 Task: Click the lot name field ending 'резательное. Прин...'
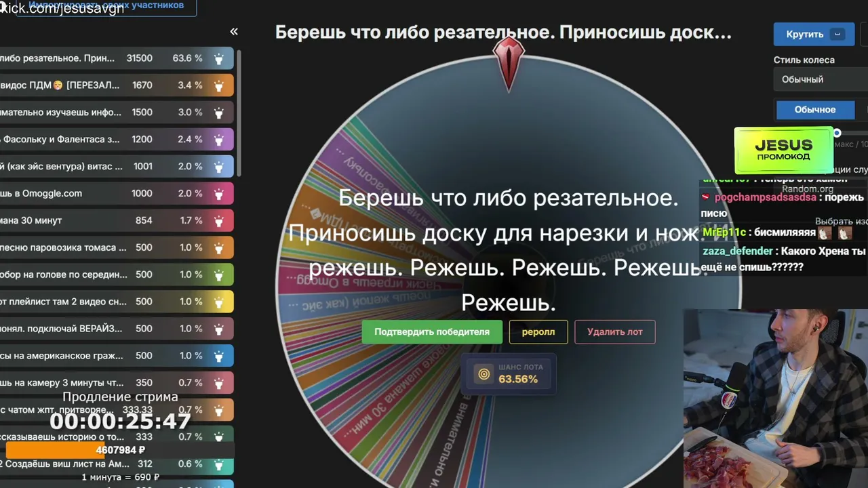point(57,58)
